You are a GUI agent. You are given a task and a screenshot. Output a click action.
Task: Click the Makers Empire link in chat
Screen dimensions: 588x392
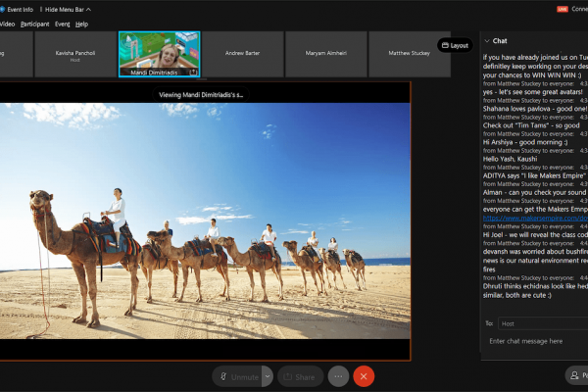534,218
